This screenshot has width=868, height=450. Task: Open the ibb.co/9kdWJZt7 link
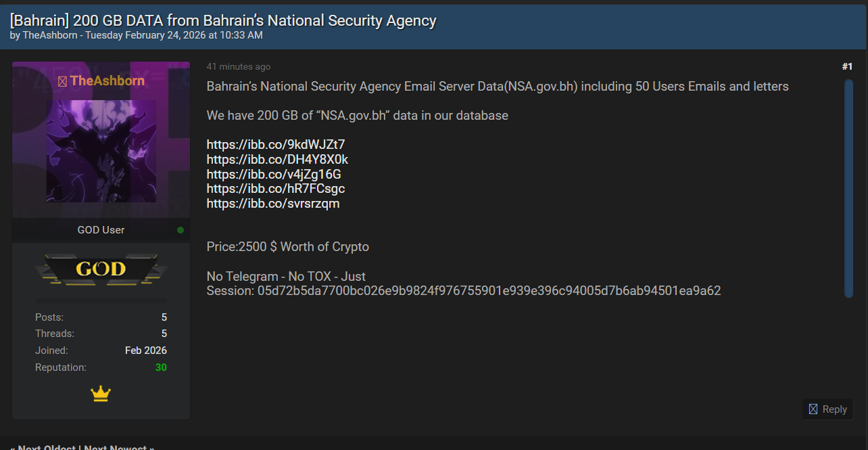276,144
